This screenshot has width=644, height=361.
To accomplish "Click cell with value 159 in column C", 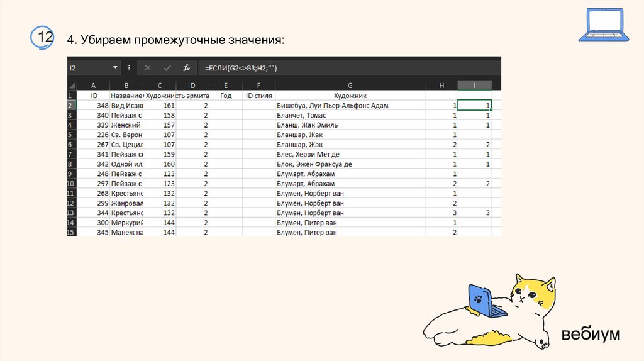I will [160, 155].
